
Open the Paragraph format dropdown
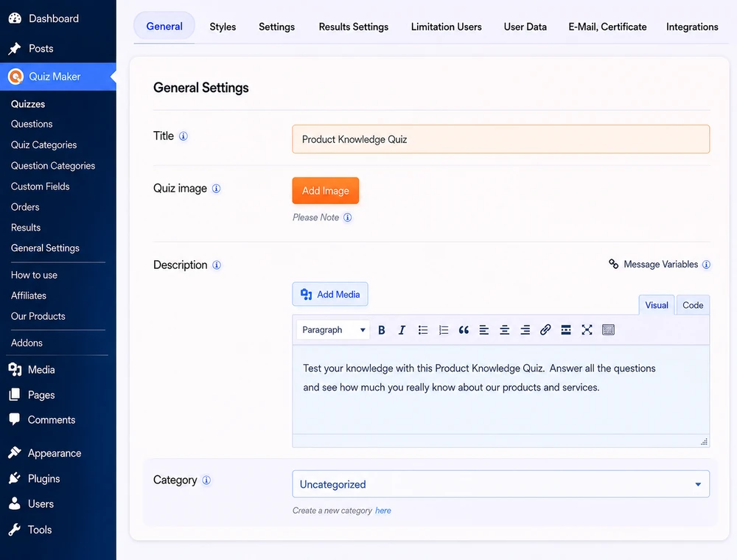[333, 330]
